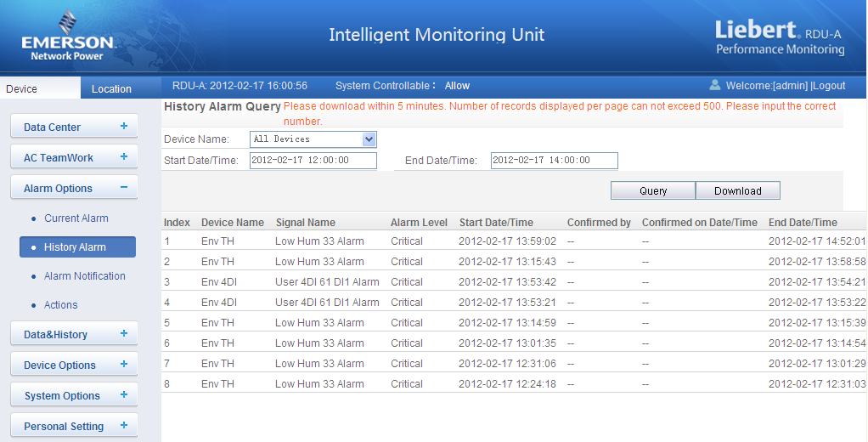This screenshot has width=868, height=442.
Task: Open the Device Name dropdown list
Action: click(369, 139)
